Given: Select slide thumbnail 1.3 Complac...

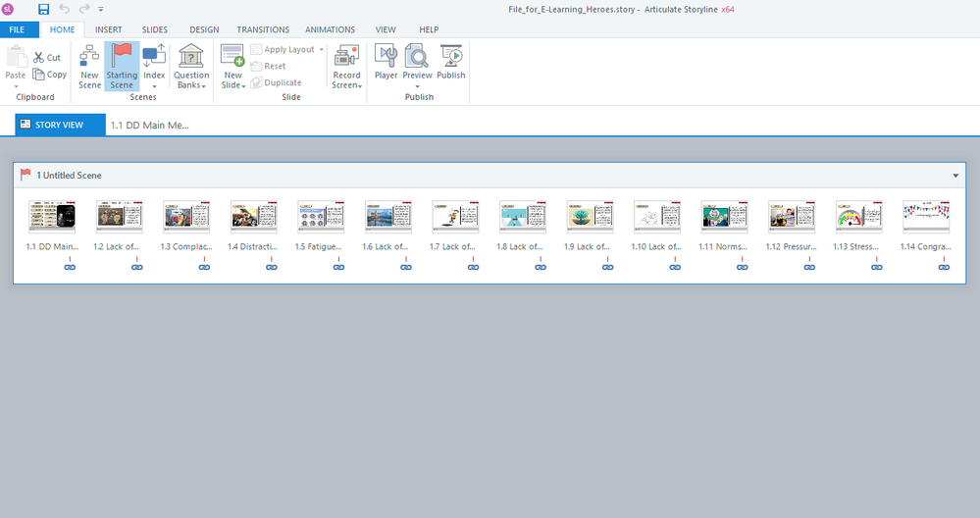Looking at the screenshot, I should [186, 216].
